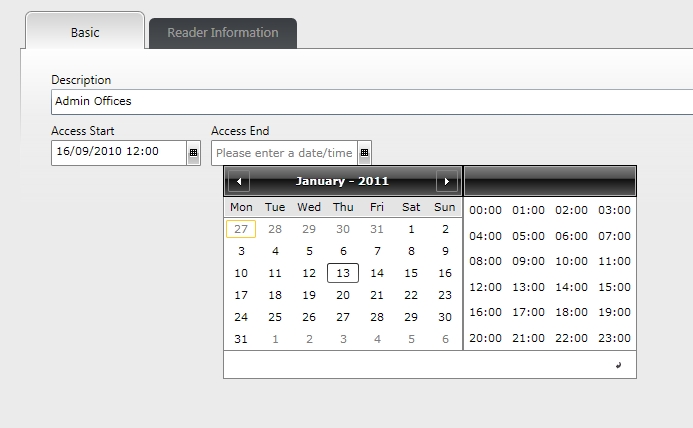Open the Reader Information tab
693x428 pixels.
222,33
